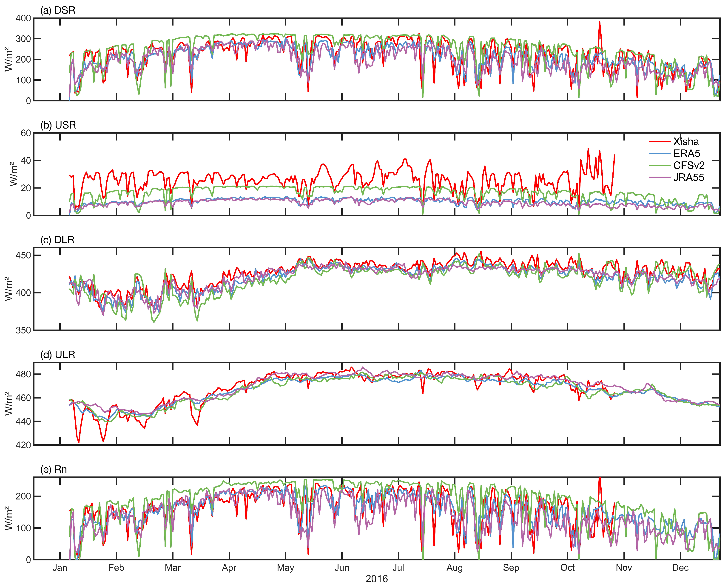Click the 480 tick on ULR axis
Viewport: 728px width, 588px height.
[23, 374]
